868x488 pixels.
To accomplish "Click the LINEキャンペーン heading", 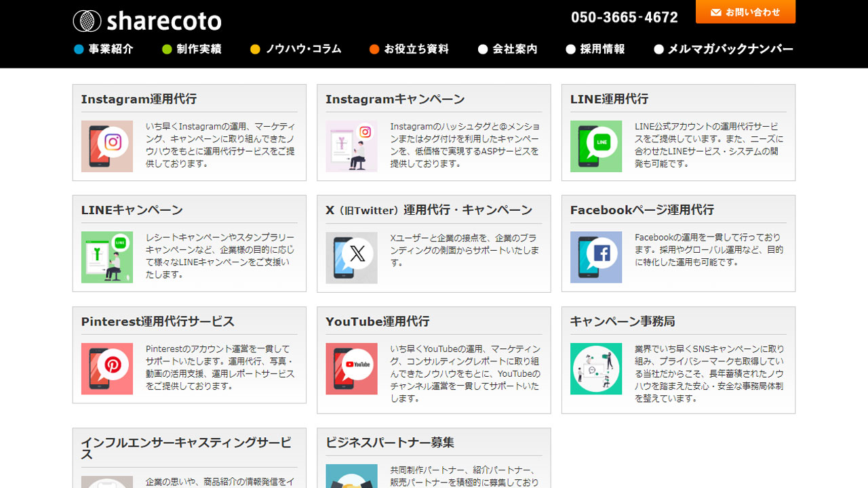I will pyautogui.click(x=132, y=210).
